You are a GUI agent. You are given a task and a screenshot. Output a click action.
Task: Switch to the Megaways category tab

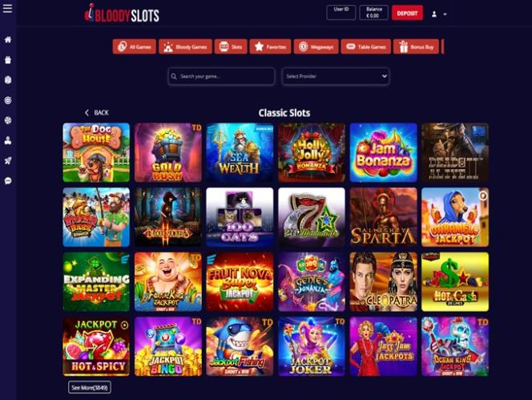(316, 46)
